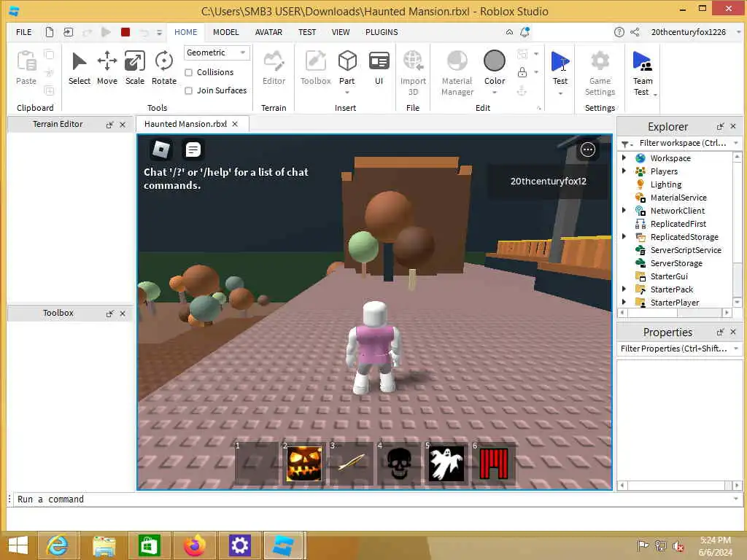The width and height of the screenshot is (747, 560).
Task: Expand the NetworkClient tree node
Action: click(624, 211)
